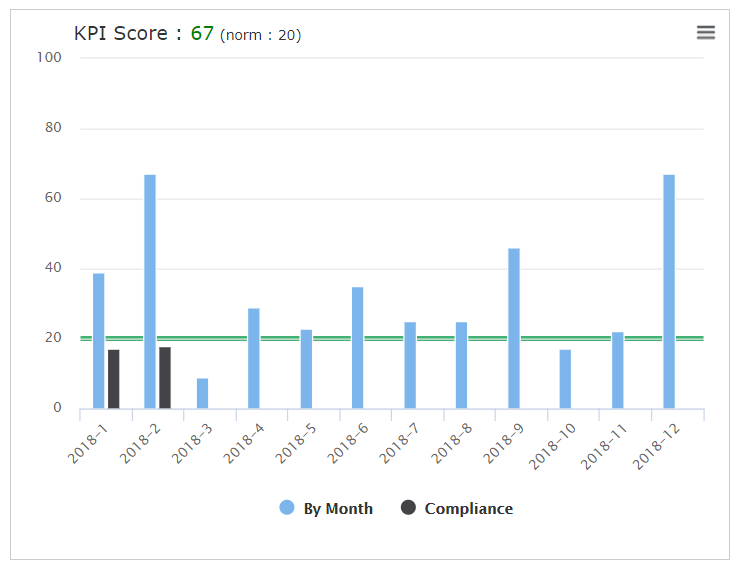
Task: Click the y-axis label 40
Action: click(x=53, y=268)
